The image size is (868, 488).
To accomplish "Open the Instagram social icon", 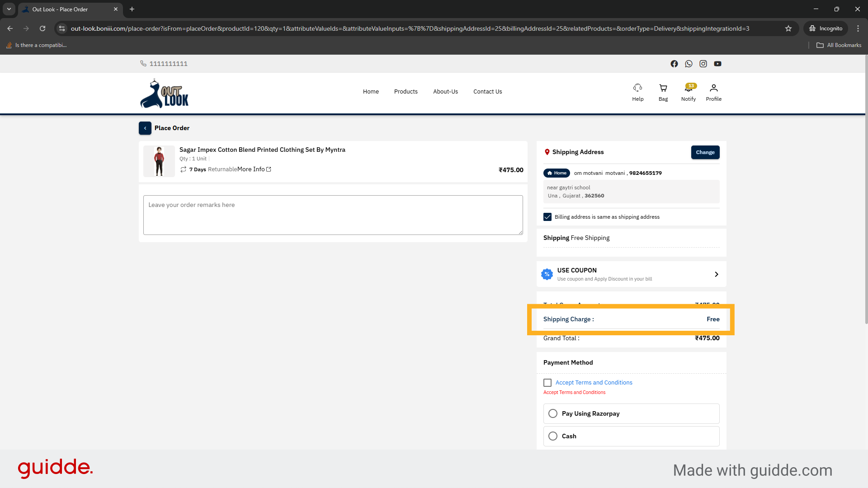I will pyautogui.click(x=703, y=64).
